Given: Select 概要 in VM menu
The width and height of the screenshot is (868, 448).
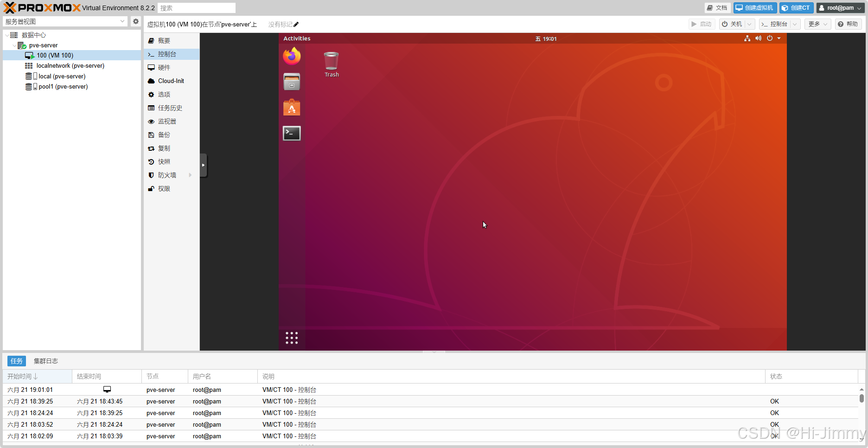Looking at the screenshot, I should tap(172, 41).
